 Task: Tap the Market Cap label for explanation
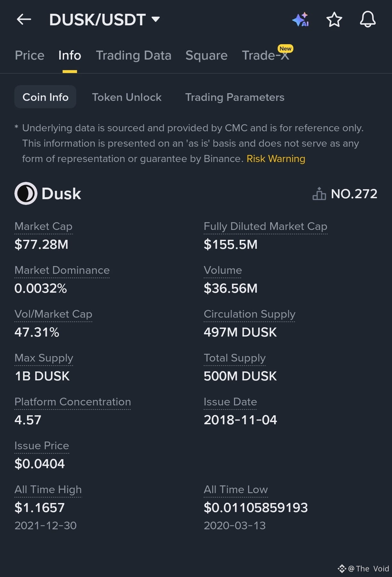[x=44, y=226]
